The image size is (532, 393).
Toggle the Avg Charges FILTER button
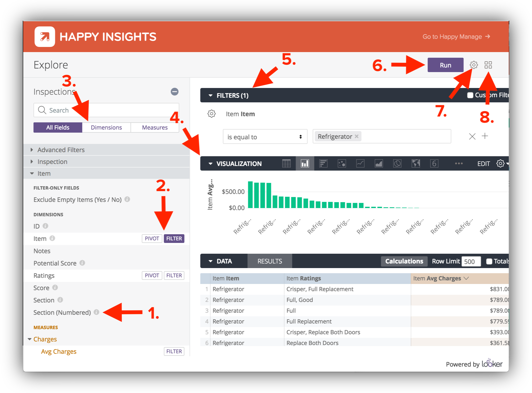pyautogui.click(x=174, y=351)
